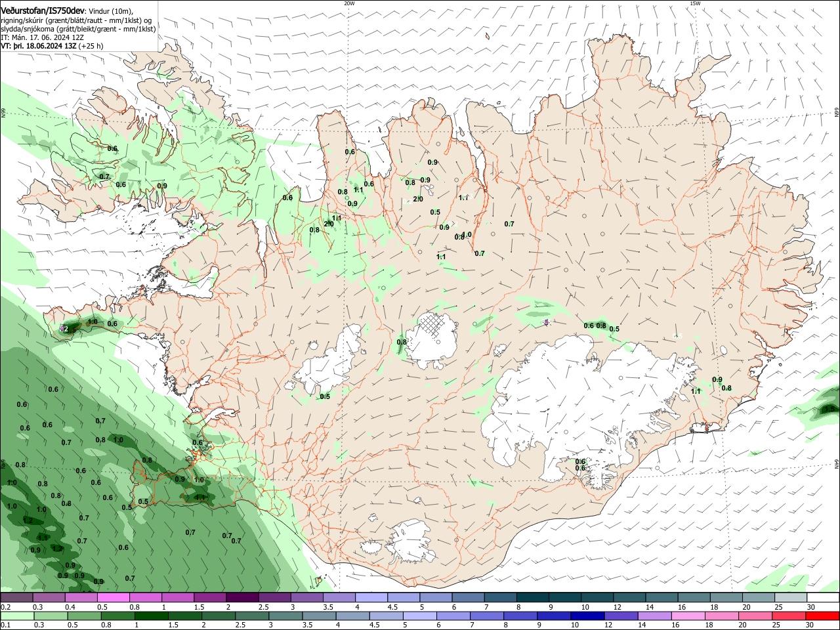840x630 pixels.
Task: Click the IT: Mán. 17. 06. 2024 12Z line
Action: click(42, 37)
